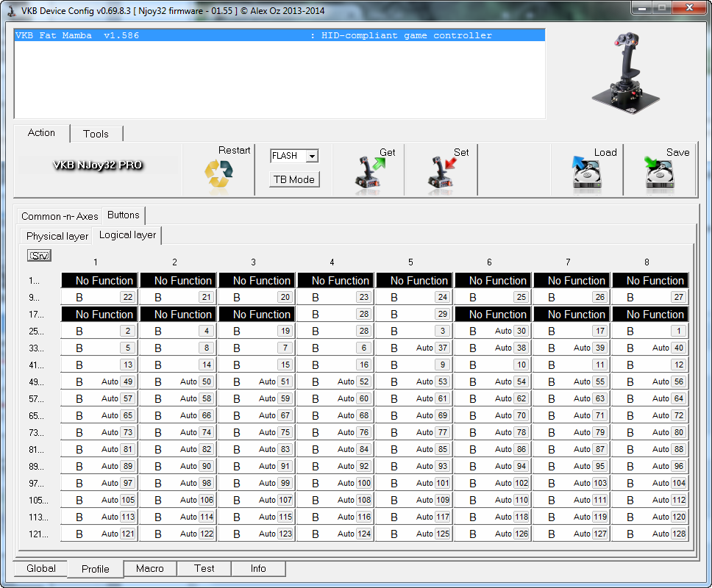Click the VKB app icon in title bar
Viewport: 712px width, 588px height.
12,11
